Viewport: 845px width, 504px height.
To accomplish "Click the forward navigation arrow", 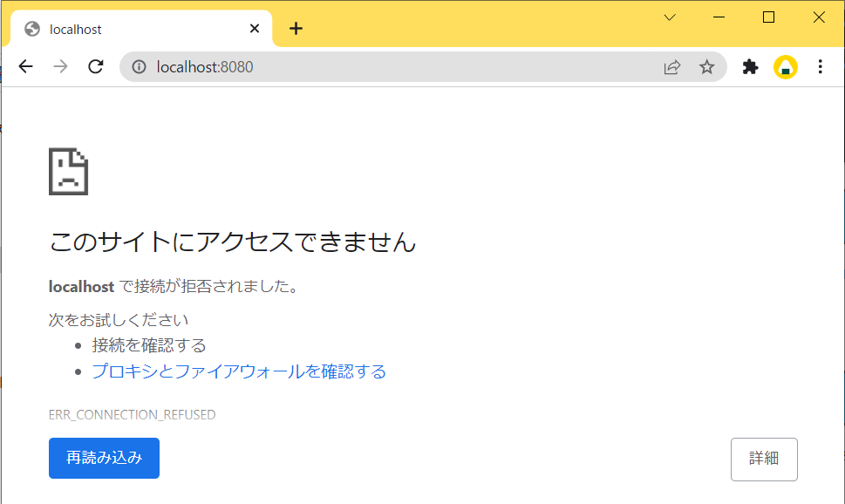I will pos(61,67).
